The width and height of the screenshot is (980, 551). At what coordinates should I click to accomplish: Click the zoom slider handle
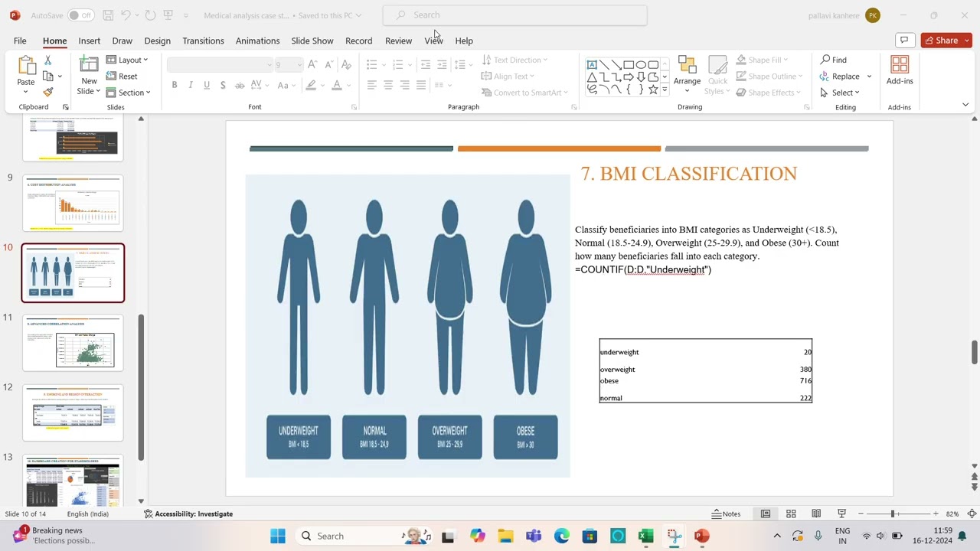pos(892,514)
